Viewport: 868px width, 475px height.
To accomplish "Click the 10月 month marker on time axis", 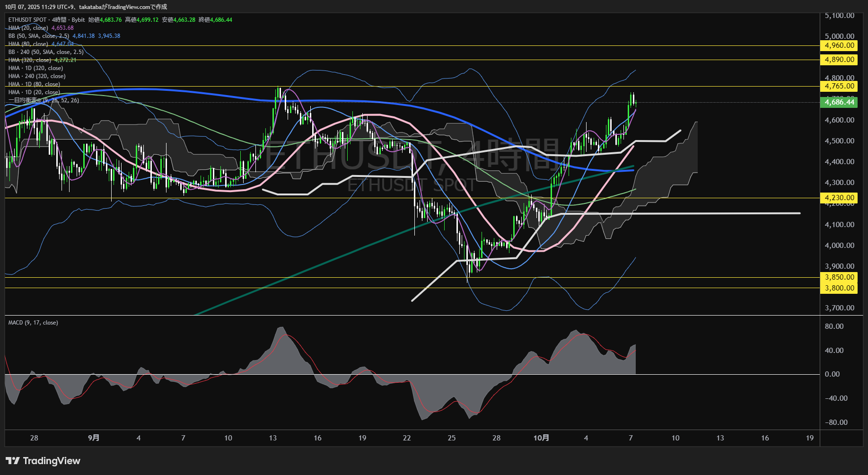I will [541, 438].
